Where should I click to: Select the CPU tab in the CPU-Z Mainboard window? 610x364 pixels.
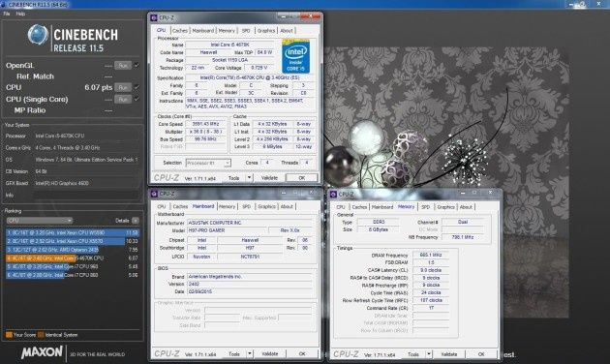162,206
